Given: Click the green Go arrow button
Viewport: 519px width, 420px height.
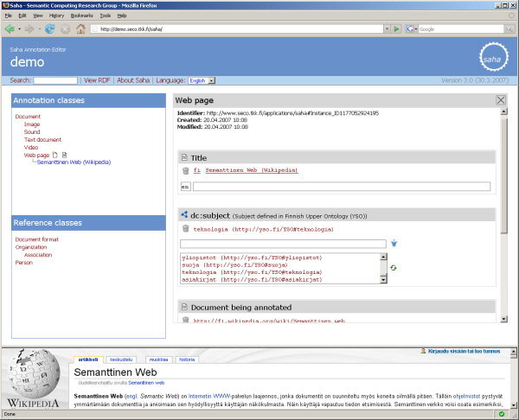Looking at the screenshot, I should (396, 29).
